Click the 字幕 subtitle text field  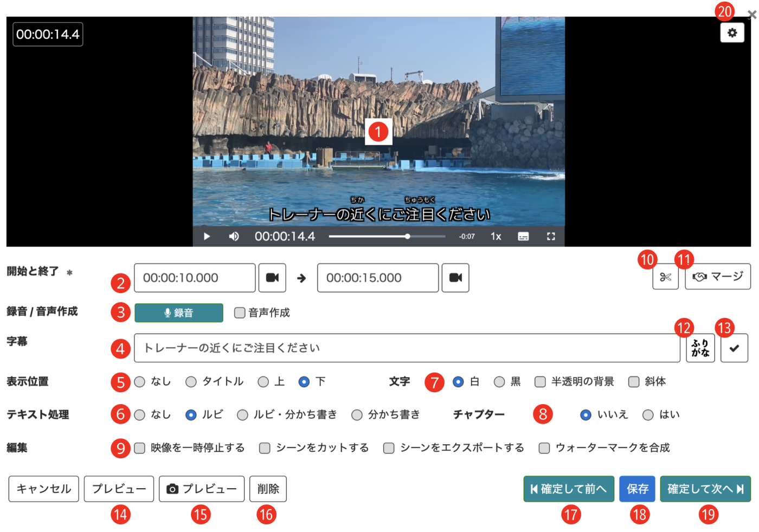pyautogui.click(x=407, y=348)
